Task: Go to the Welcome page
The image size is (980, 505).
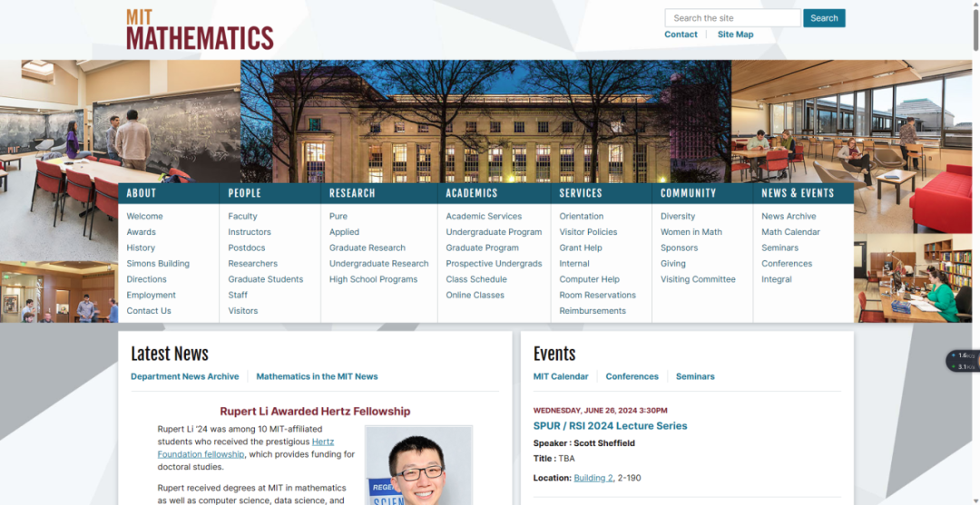Action: pos(144,216)
